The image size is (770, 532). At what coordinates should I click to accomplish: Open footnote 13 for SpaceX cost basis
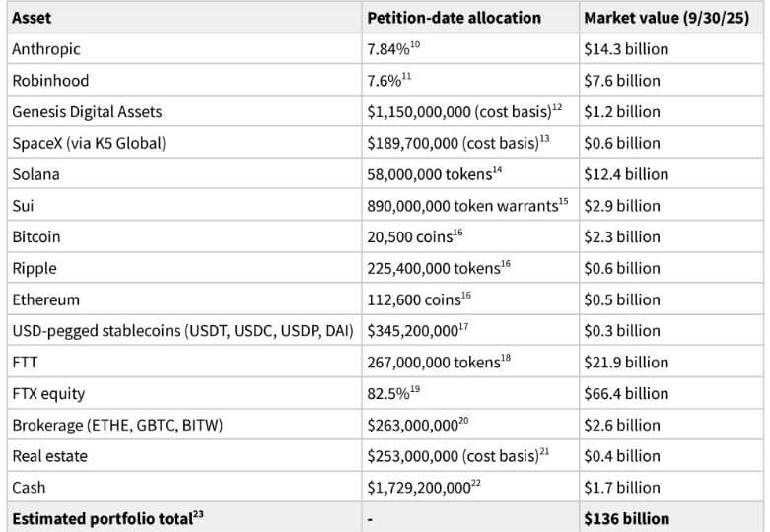pyautogui.click(x=544, y=138)
